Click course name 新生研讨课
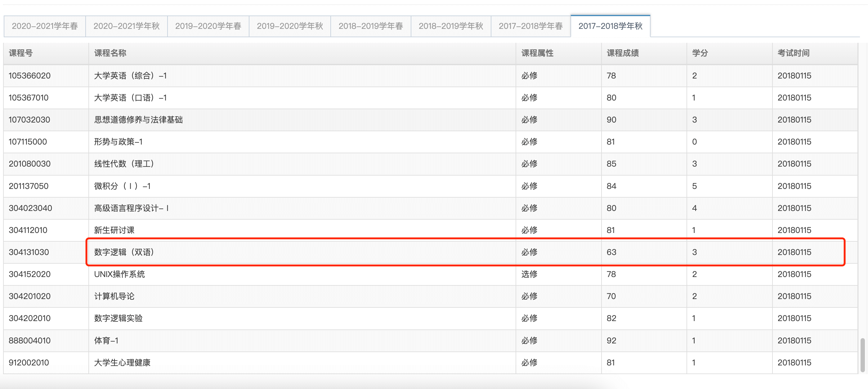Image resolution: width=868 pixels, height=389 pixels. 114,230
